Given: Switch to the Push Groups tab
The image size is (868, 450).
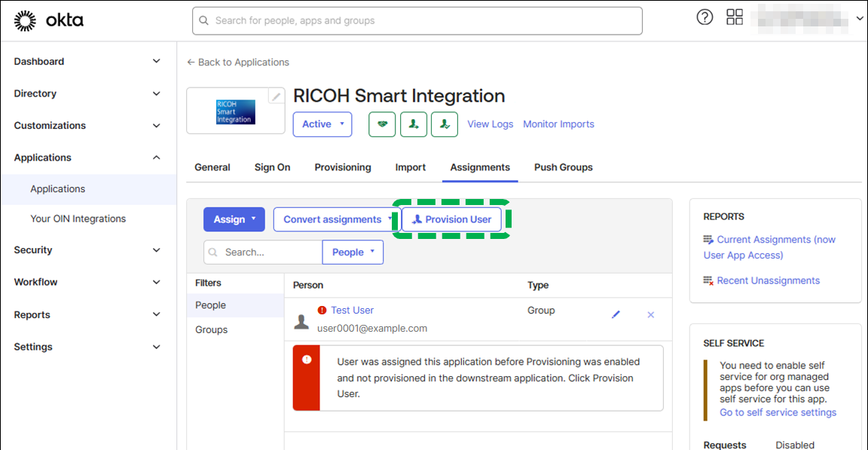Looking at the screenshot, I should tap(564, 167).
